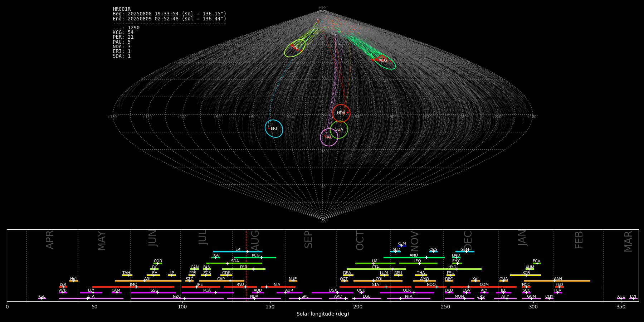Image resolution: width=644 pixels, height=322 pixels.
Task: Select the Beg: 20250808 19:33:54 line
Action: pos(170,14)
